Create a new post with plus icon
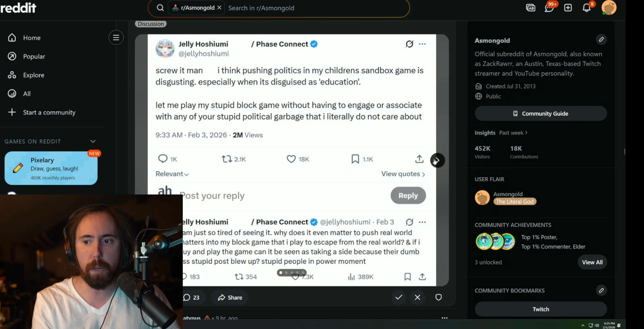Screen dimensions: 644x329 point(568,8)
